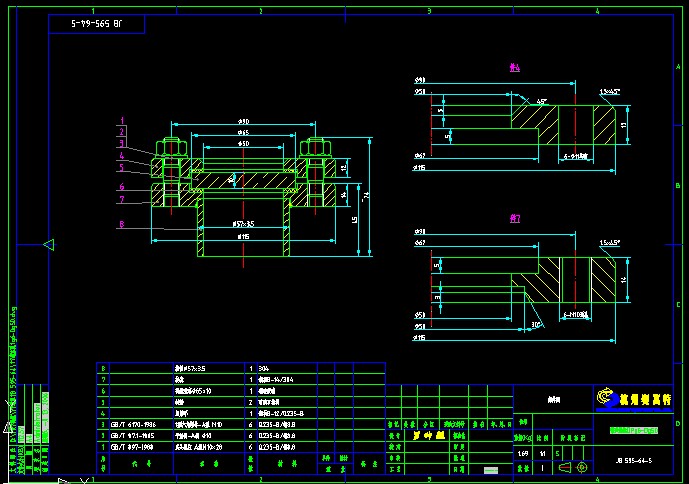Click part balloon number 5 label
689x484 pixels.
(x=122, y=168)
